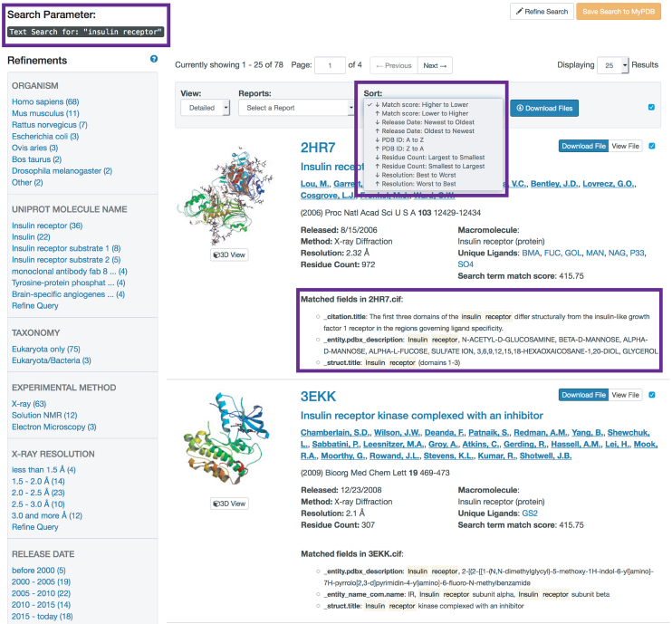Toggle the select-all checkbox beside Download Files
The width and height of the screenshot is (672, 624).
point(651,107)
